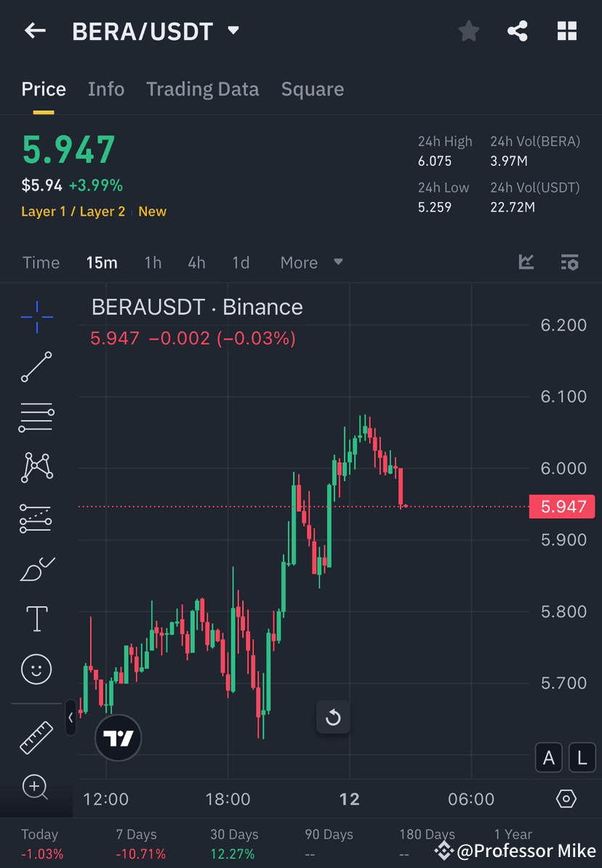This screenshot has height=868, width=602.
Task: Expand the BERA/USDT pair selector arrow
Action: pyautogui.click(x=233, y=31)
